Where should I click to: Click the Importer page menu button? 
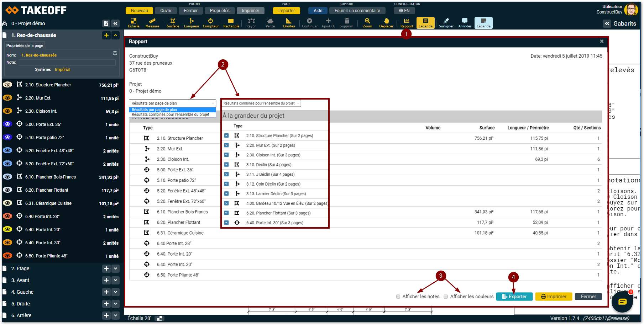coord(286,11)
